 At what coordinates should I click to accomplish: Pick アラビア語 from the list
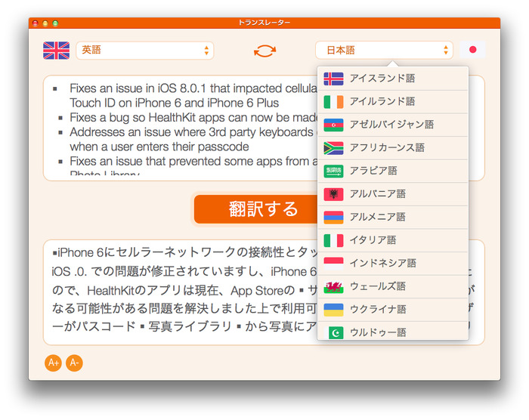point(393,171)
